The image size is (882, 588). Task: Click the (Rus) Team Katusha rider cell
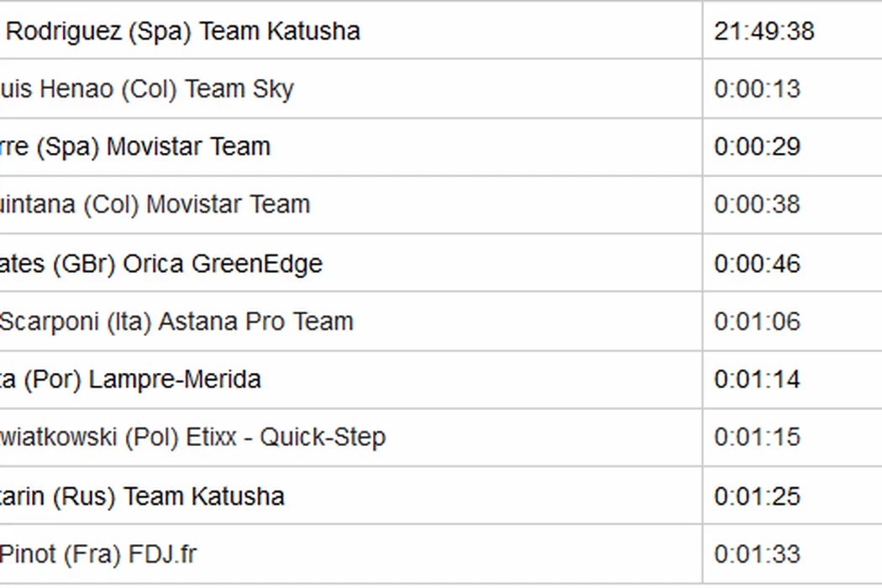pos(142,496)
